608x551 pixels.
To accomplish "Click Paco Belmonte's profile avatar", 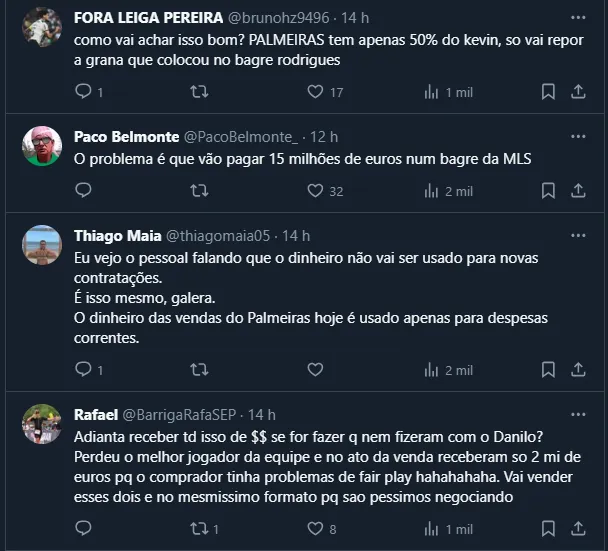I will click(x=42, y=146).
